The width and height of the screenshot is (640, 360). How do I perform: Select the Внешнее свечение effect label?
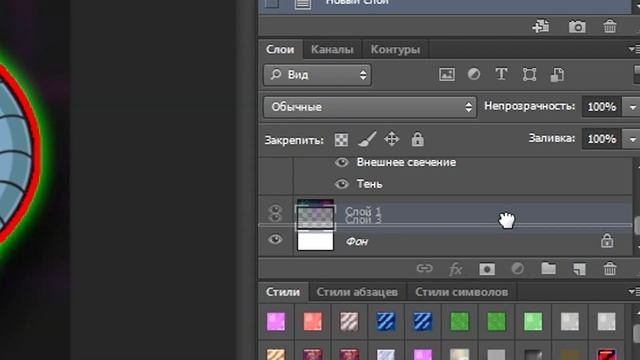(406, 162)
